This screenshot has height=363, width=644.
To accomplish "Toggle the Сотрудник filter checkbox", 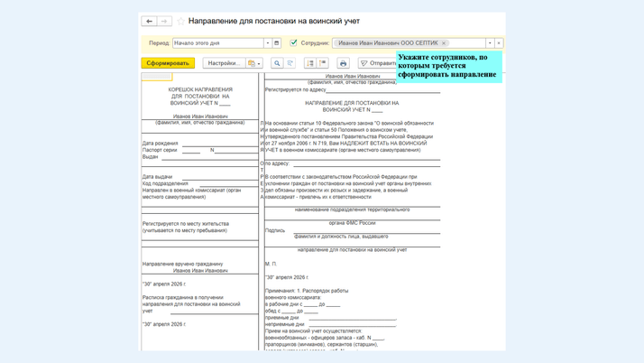I will click(x=293, y=42).
